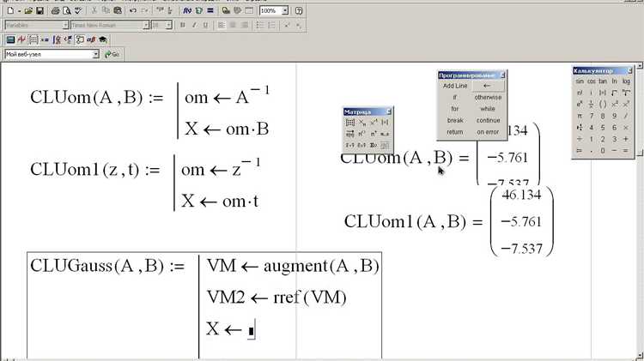Open the Programming palette from Math toolbar
Screen dimensions: 644x361
(x=80, y=39)
